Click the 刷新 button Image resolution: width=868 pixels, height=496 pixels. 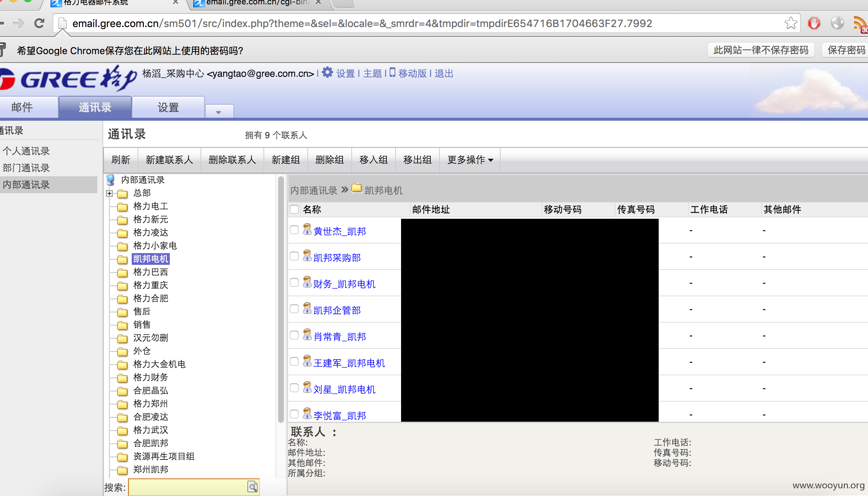point(121,160)
